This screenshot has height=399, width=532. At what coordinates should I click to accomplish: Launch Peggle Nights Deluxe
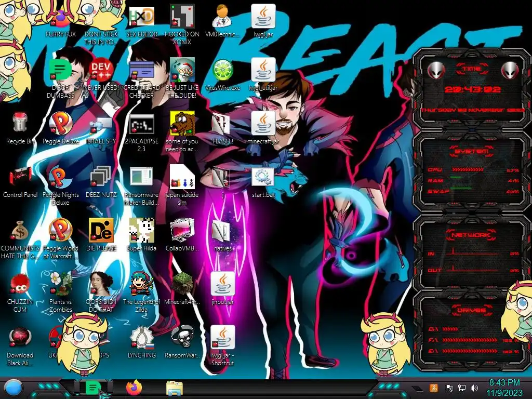60,177
